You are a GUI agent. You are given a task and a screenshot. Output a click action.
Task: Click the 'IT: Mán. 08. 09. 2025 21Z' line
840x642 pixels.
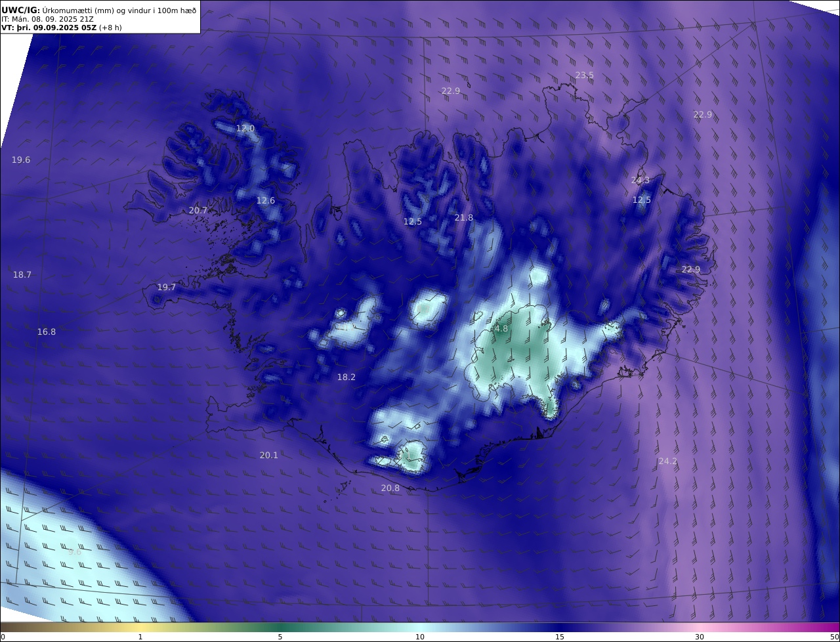47,19
